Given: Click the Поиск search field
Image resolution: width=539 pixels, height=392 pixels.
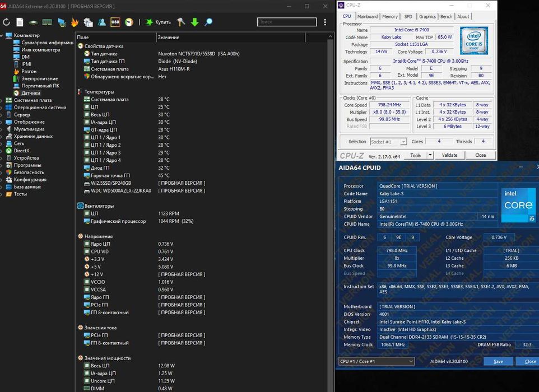Looking at the screenshot, I should [287, 22].
